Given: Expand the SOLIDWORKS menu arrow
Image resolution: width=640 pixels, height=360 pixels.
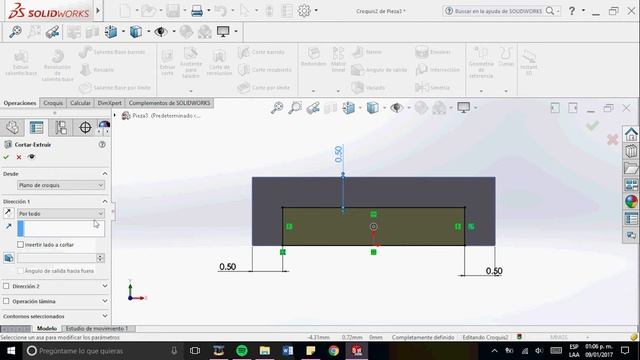Looking at the screenshot, I should (98, 11).
